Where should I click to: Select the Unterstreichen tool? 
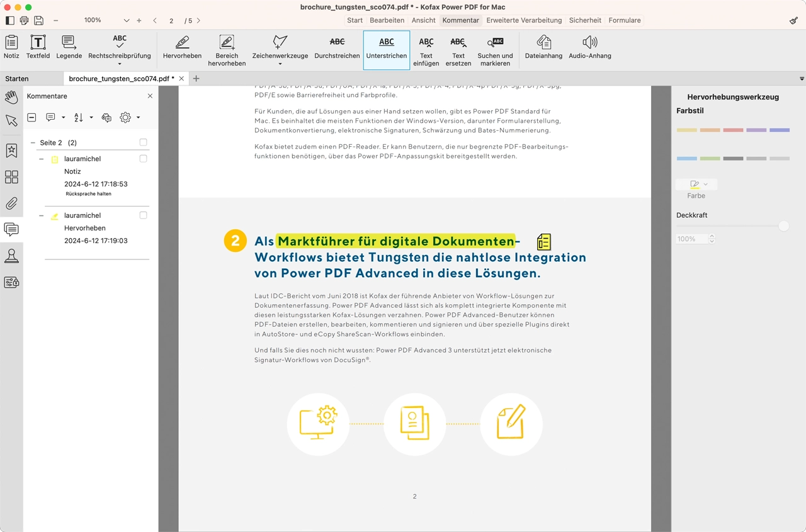[387, 49]
